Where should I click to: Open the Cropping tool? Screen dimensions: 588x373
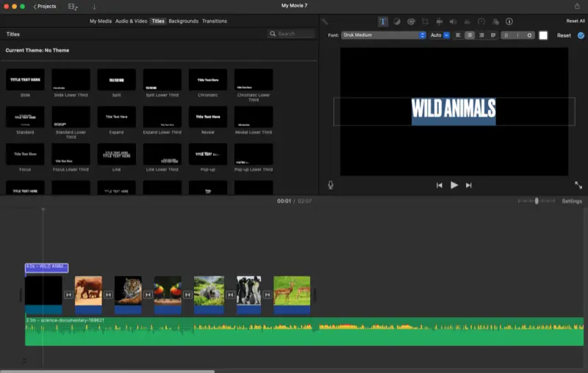click(x=425, y=21)
